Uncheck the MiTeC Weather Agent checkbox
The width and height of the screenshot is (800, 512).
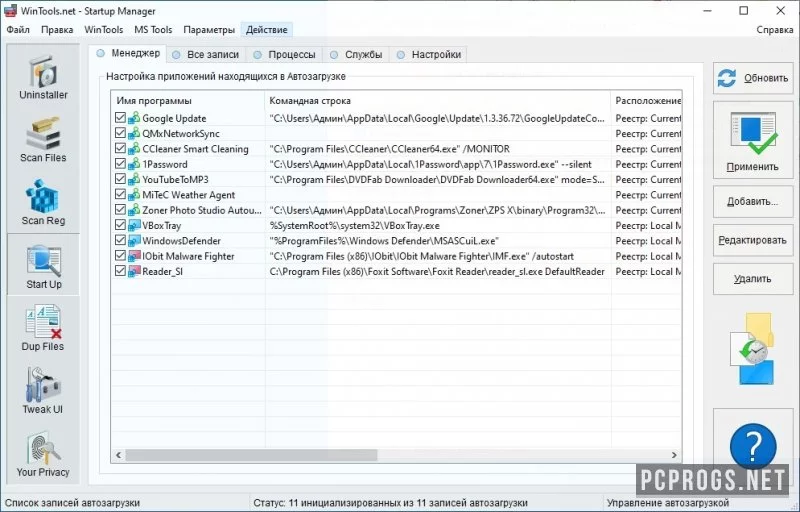[120, 194]
